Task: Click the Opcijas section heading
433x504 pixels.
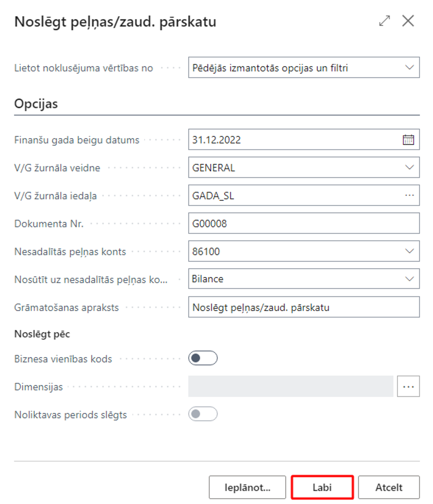Action: point(36,104)
